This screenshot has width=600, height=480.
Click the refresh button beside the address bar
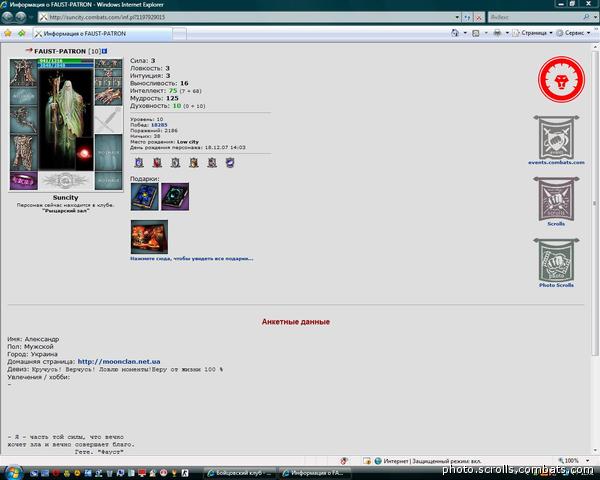click(x=467, y=17)
